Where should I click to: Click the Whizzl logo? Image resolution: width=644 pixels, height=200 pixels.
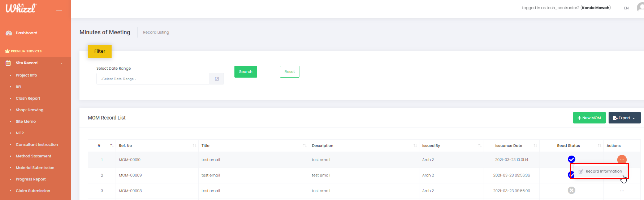21,8
